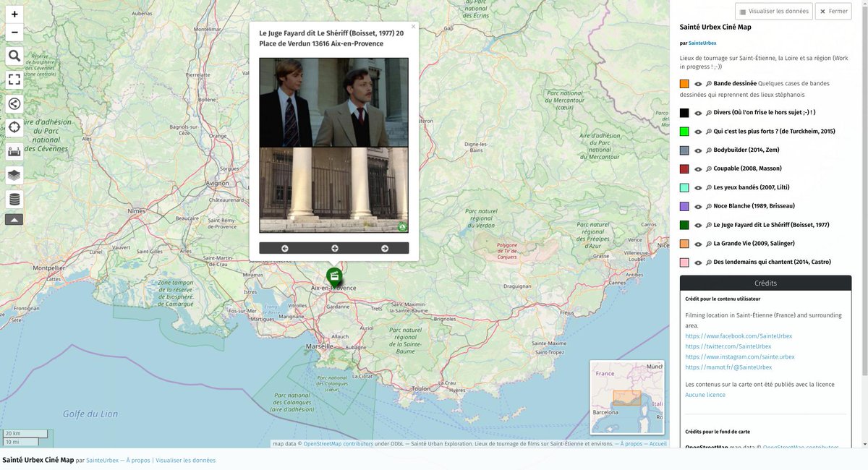Viewport: 868px width, 470px height.
Task: Toggle eye for Des lendemains qui chantent
Action: [x=698, y=262]
